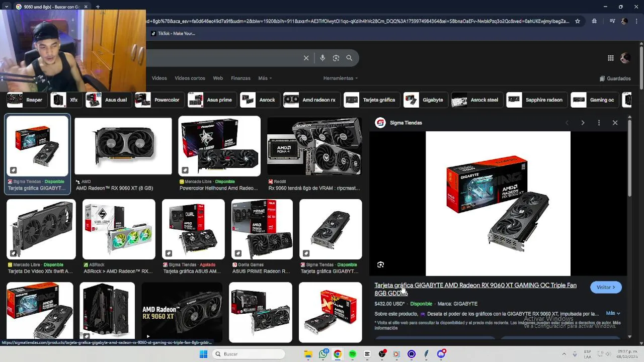Start voice search with the microphone

pos(323,58)
